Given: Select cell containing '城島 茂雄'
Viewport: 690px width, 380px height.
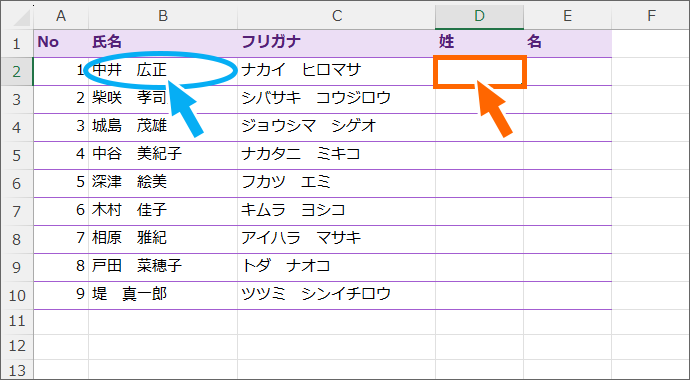Looking at the screenshot, I should [163, 128].
